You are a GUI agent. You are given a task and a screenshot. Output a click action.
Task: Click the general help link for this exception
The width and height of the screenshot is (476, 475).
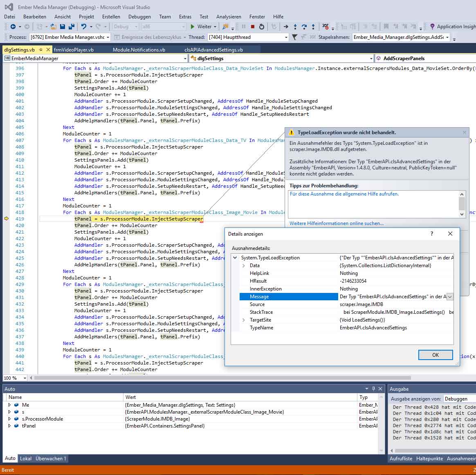click(344, 194)
